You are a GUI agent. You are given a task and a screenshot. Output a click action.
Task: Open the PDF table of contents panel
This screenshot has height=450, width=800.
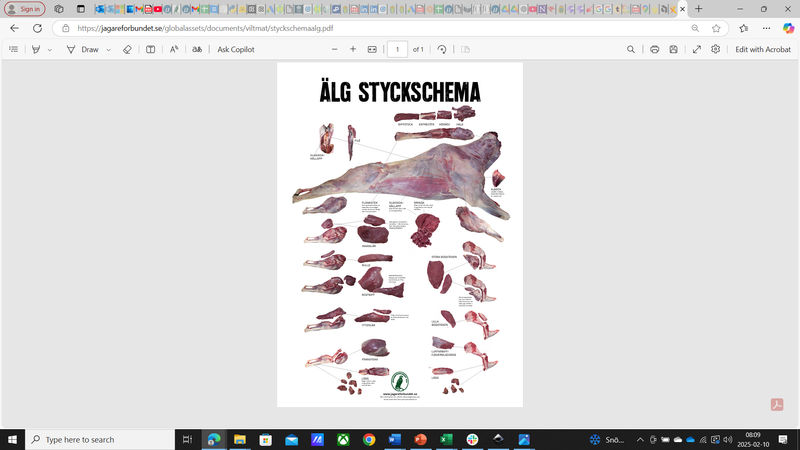[13, 49]
